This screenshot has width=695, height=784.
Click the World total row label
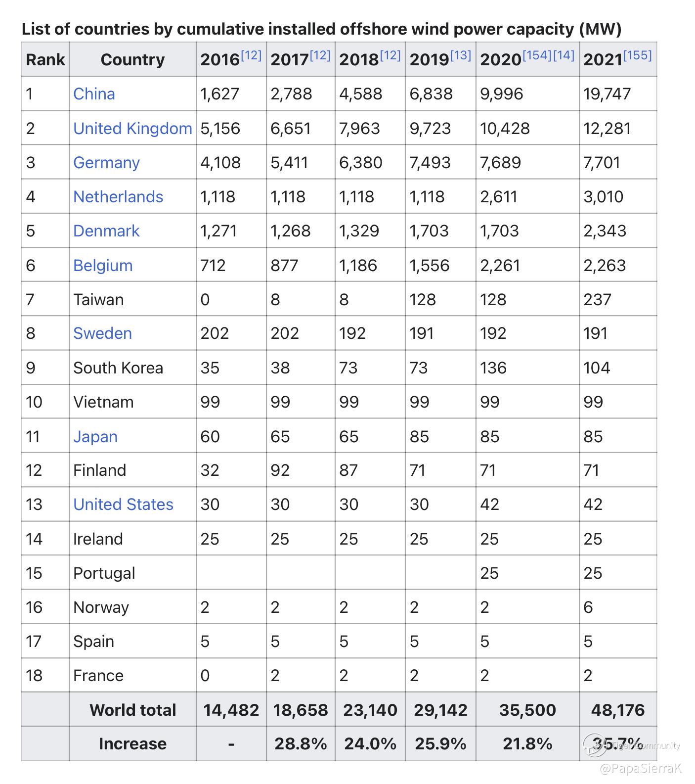pyautogui.click(x=132, y=710)
